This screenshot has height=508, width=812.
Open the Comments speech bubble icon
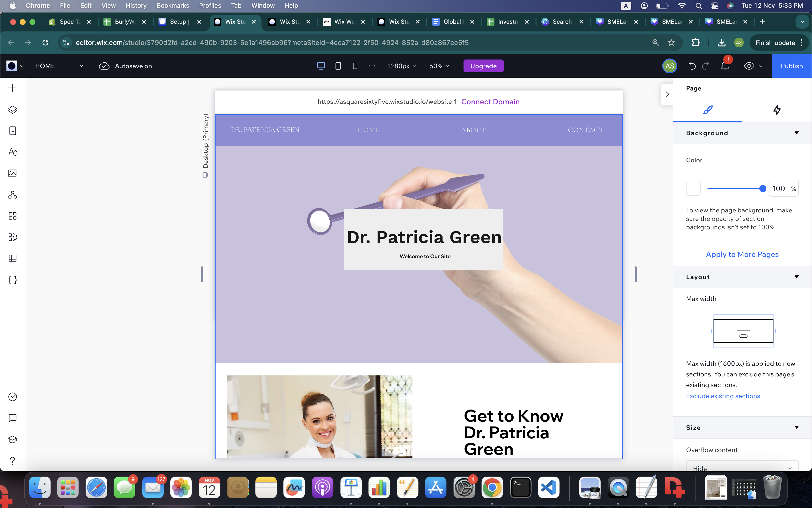pyautogui.click(x=12, y=418)
